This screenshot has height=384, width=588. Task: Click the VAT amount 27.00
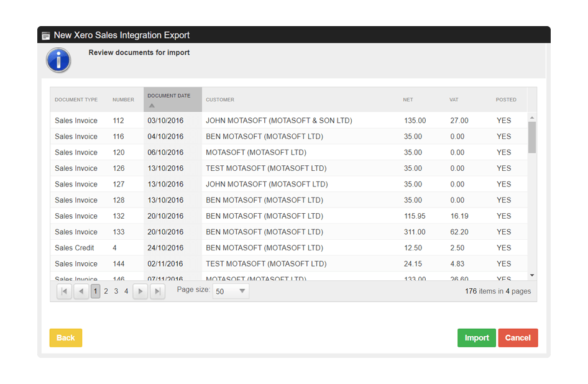coord(459,121)
